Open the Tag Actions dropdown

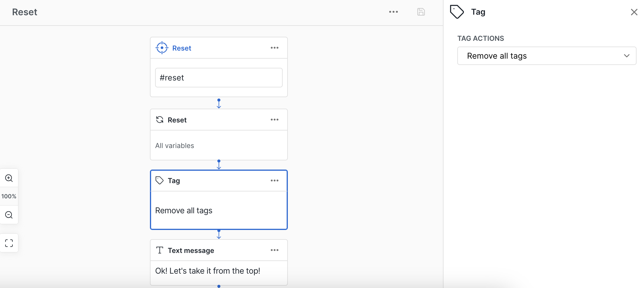click(546, 56)
